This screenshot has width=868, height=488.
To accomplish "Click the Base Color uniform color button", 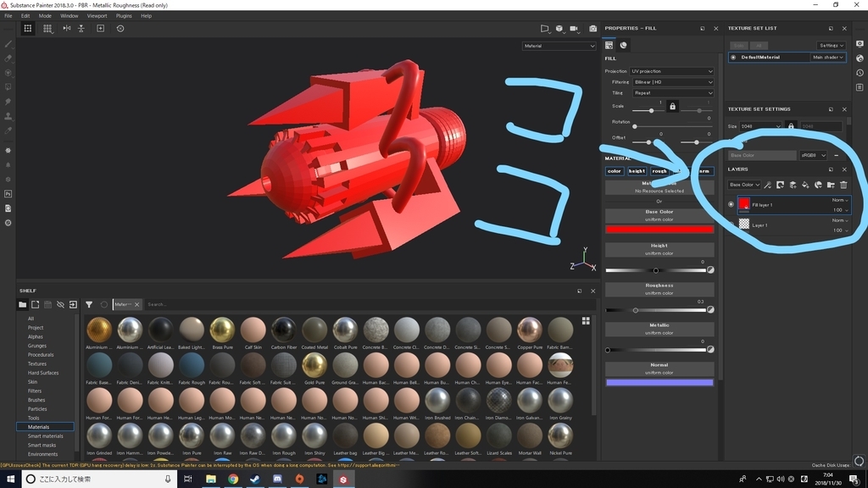I will click(659, 215).
